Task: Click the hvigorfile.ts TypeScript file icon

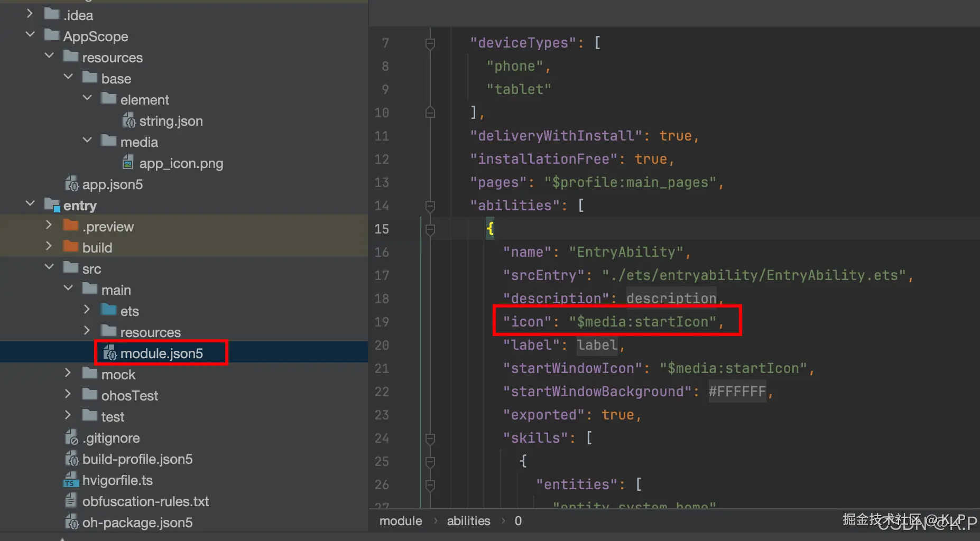Action: pyautogui.click(x=71, y=480)
